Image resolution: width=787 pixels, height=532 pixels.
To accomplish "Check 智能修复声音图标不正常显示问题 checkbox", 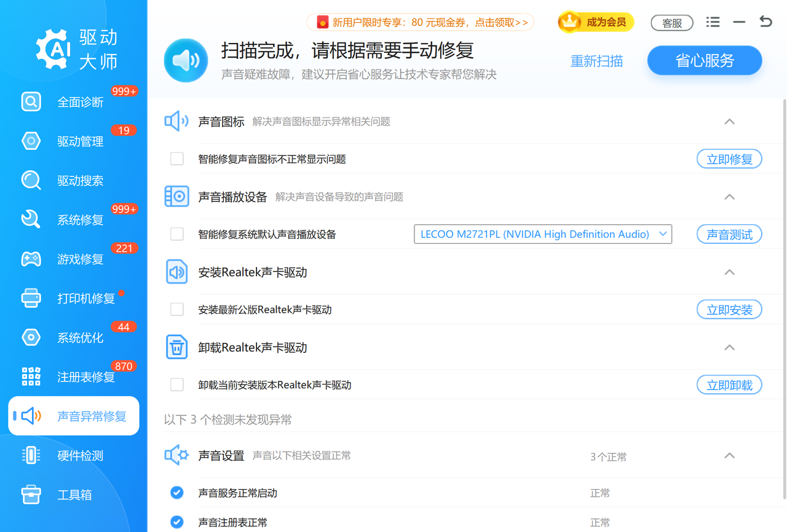I will (177, 159).
